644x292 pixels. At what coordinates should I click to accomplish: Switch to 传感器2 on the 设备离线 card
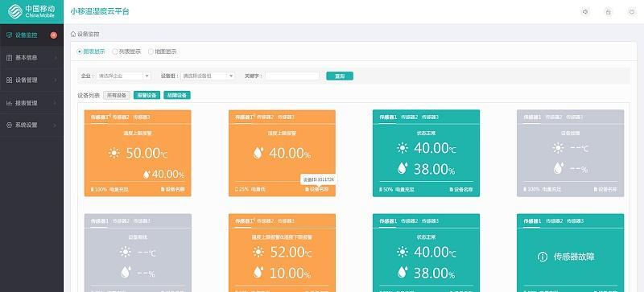(x=121, y=221)
